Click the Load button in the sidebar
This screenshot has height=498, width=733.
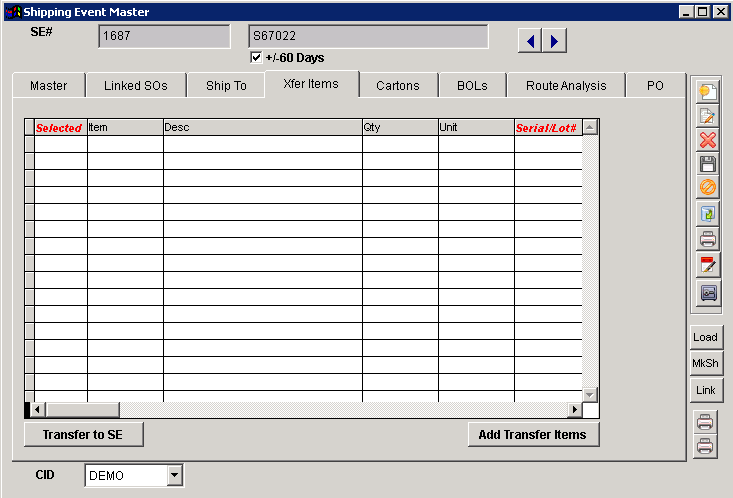706,337
